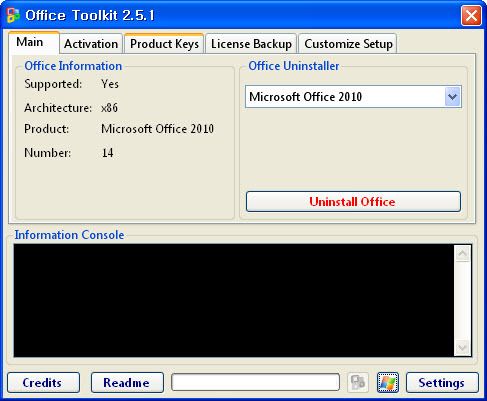Switch to the Main tab

click(x=34, y=43)
